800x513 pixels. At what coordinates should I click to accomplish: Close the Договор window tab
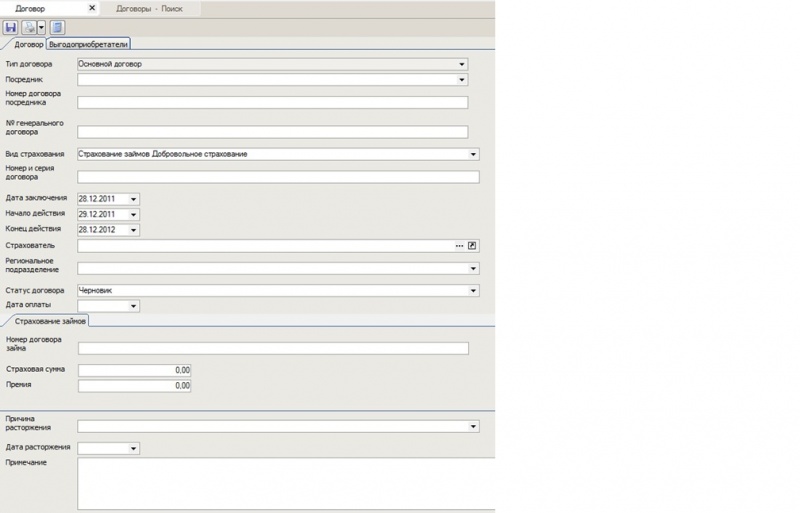point(92,8)
